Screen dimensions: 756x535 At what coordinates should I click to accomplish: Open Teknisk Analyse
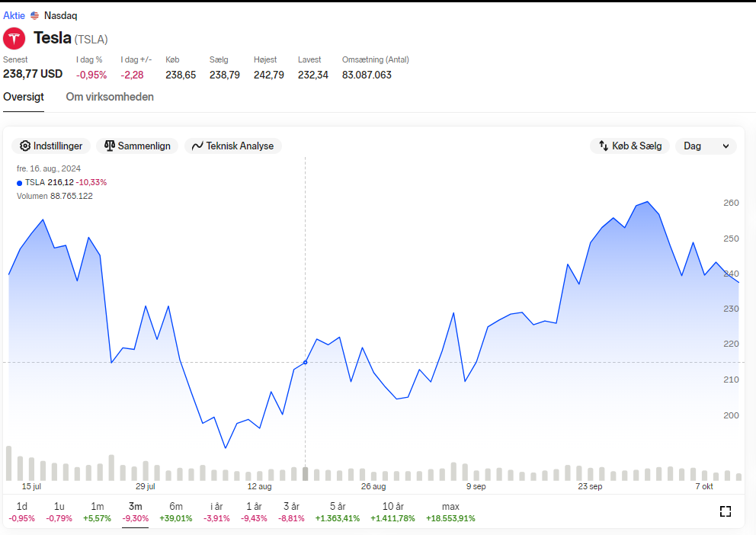233,146
